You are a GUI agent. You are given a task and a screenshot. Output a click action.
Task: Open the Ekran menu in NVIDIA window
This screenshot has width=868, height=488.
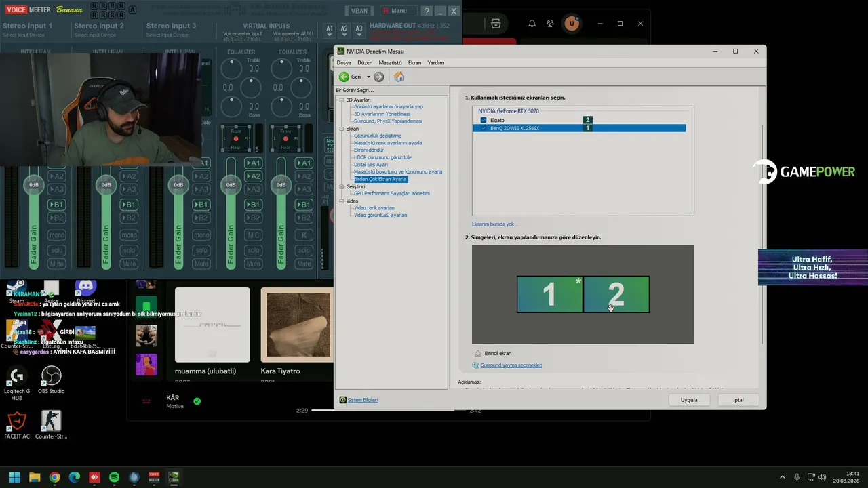tap(414, 63)
